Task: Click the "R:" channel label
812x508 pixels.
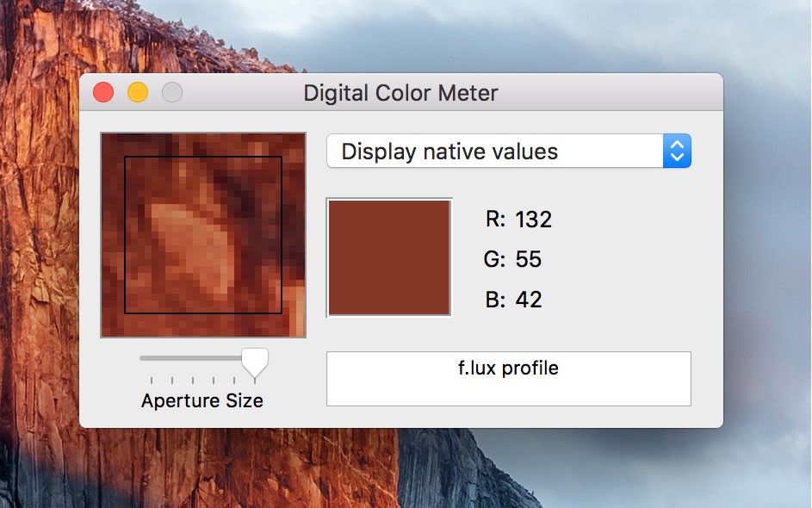Action: (495, 220)
